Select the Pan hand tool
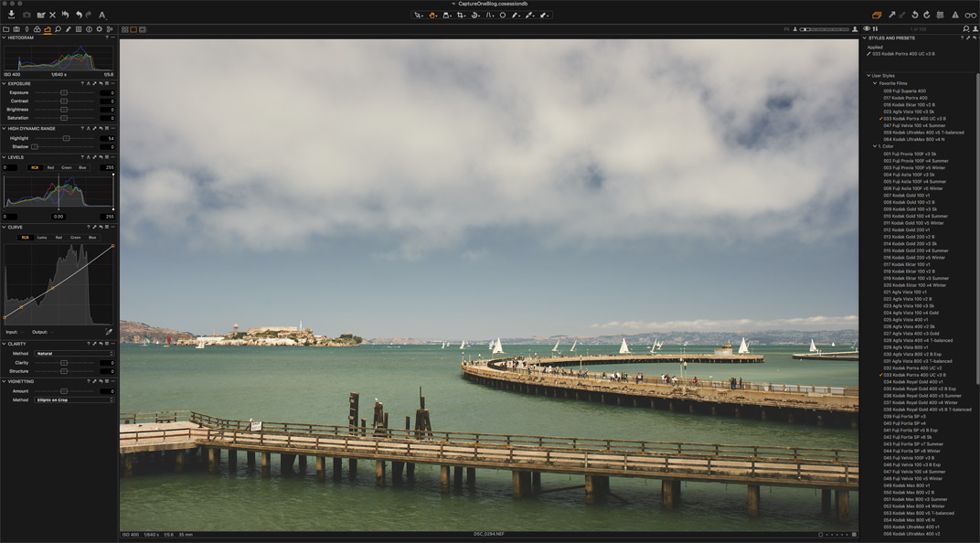Image resolution: width=980 pixels, height=543 pixels. [x=431, y=15]
